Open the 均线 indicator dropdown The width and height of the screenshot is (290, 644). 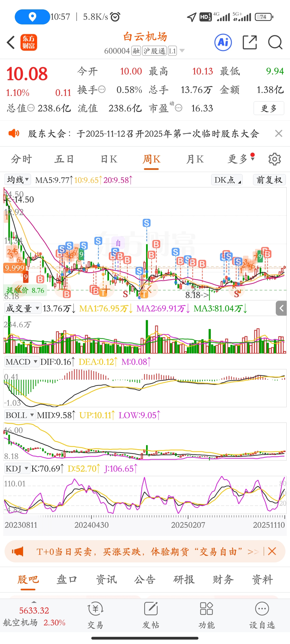(x=17, y=180)
